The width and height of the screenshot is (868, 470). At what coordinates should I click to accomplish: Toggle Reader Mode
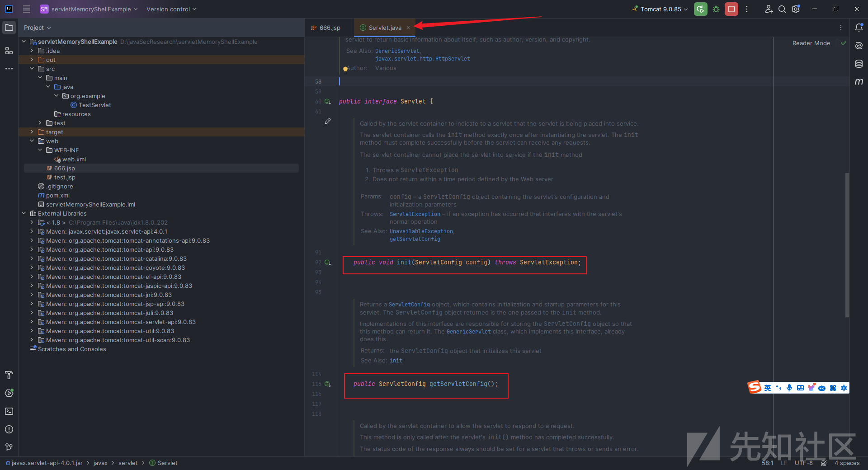point(811,43)
